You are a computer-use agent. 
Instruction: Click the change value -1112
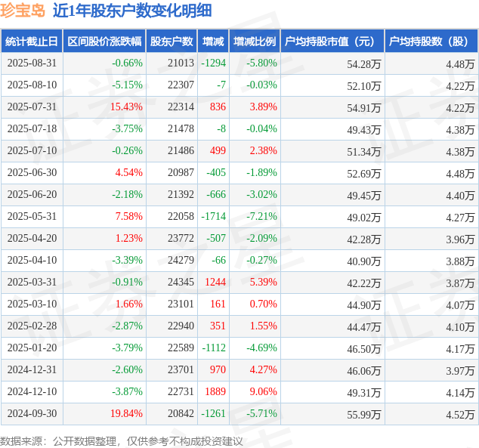click(x=214, y=348)
